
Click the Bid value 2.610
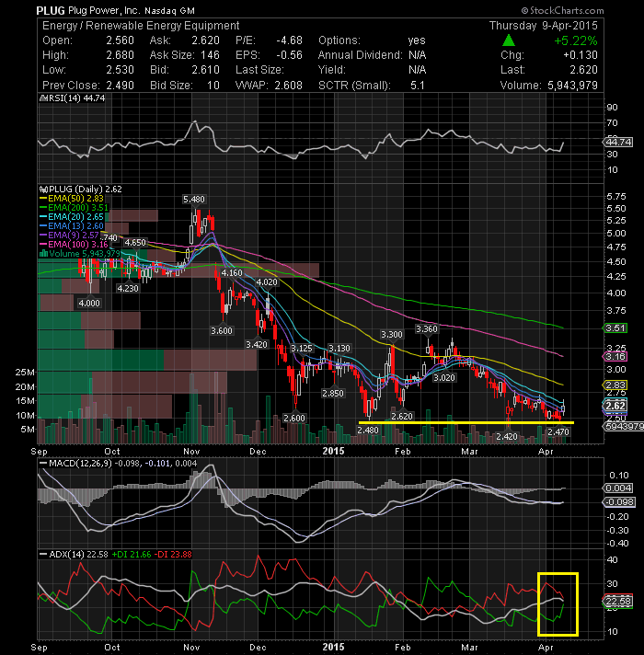205,70
